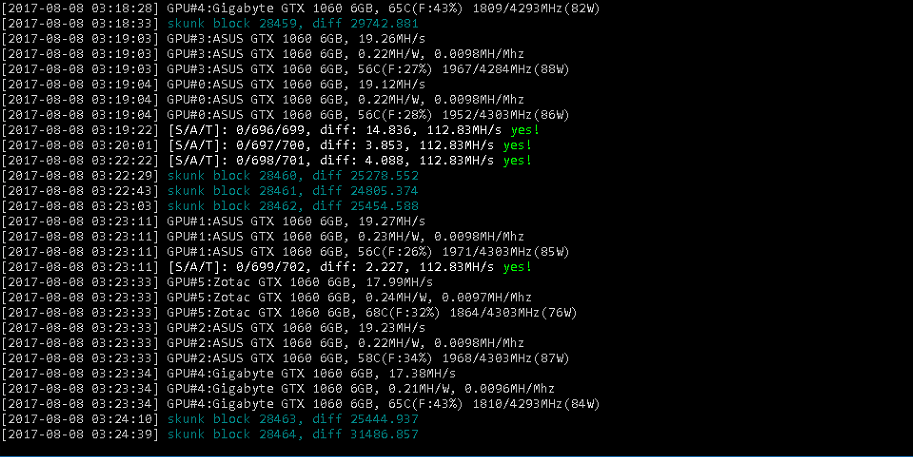
Task: Click the green "yes!" on the 03:19:22 line
Action: coord(525,130)
